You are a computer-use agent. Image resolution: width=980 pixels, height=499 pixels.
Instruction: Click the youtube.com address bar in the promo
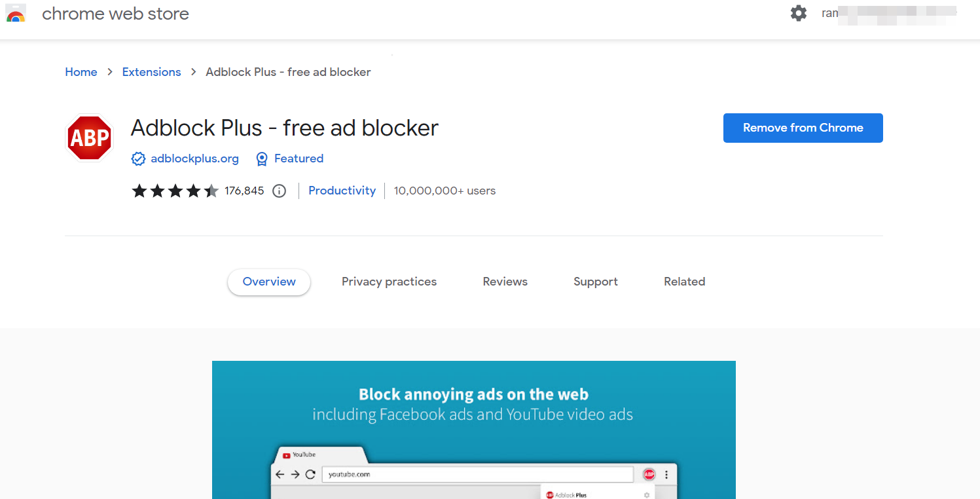click(x=478, y=474)
